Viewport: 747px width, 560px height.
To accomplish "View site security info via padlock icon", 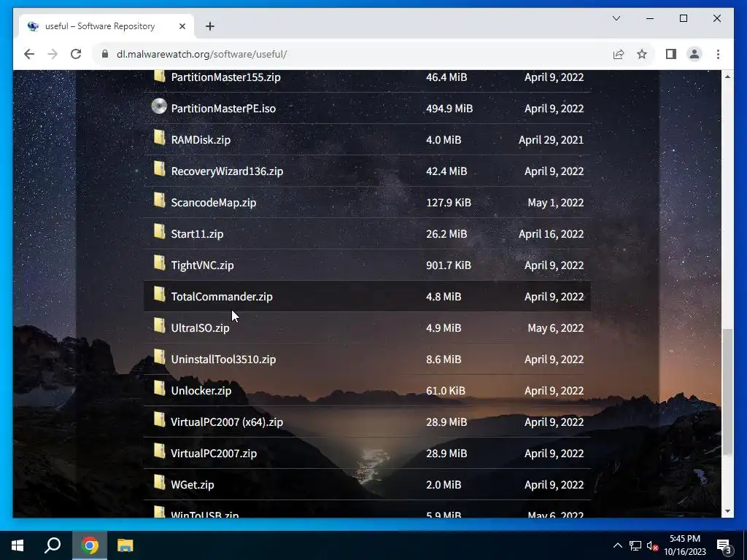I will 105,54.
